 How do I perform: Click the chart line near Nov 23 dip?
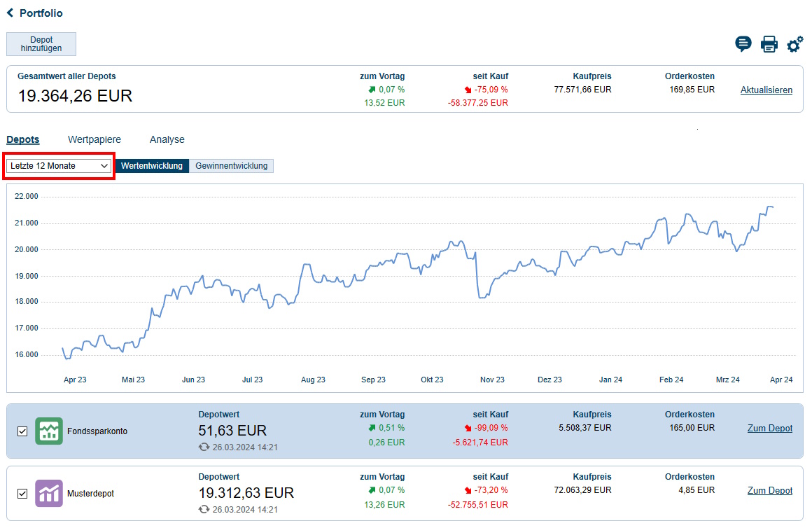pyautogui.click(x=482, y=297)
